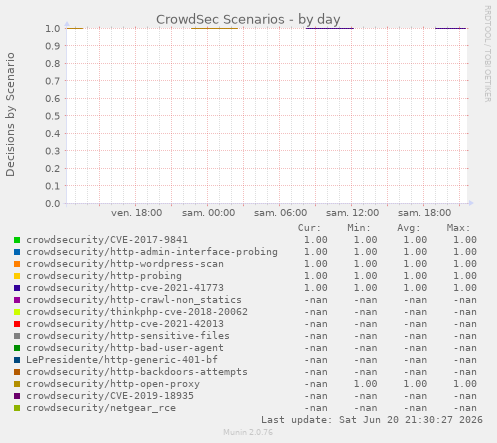Viewport: 497px width, 443px height.
Task: Click the Max value of http-open-proxy row
Action: coord(465,384)
